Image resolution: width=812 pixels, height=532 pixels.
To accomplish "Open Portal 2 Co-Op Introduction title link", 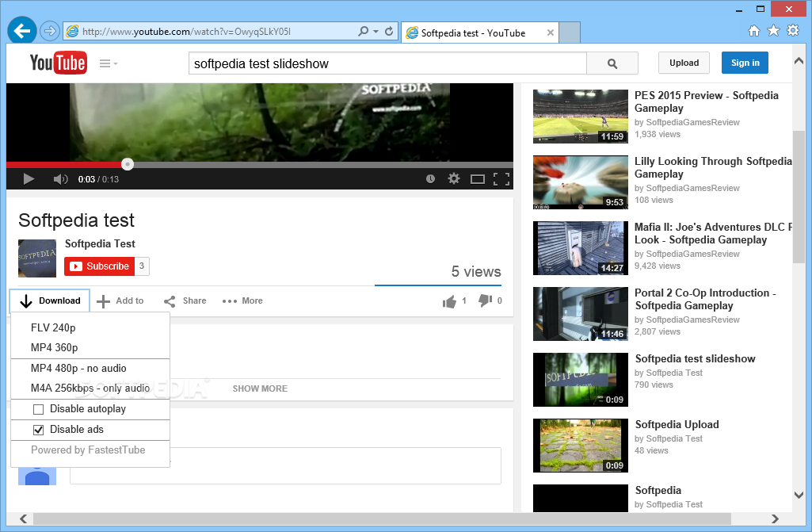I will pos(705,299).
